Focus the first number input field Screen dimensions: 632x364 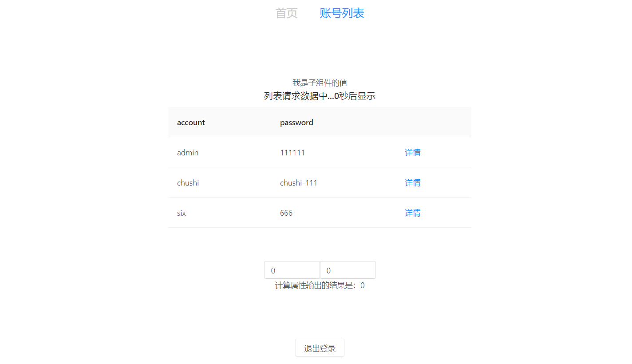tap(292, 270)
